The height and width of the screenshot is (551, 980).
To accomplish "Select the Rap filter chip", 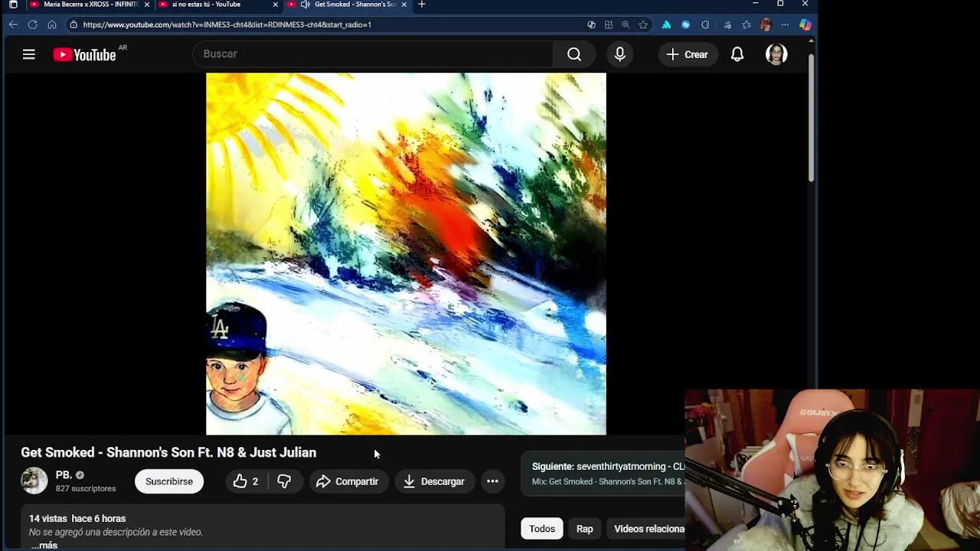I will pyautogui.click(x=584, y=529).
